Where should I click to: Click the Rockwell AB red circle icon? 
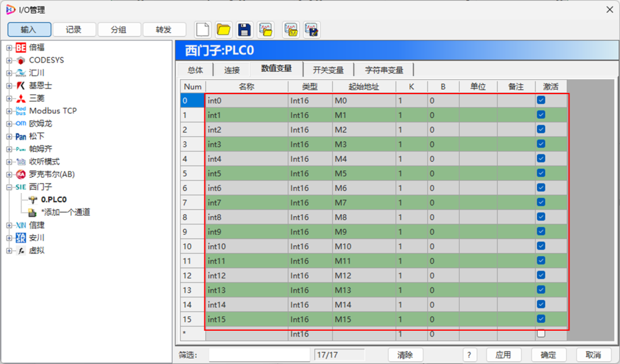(21, 175)
